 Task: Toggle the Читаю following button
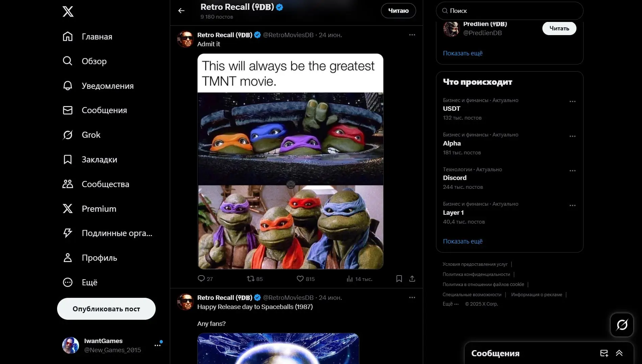pos(398,11)
